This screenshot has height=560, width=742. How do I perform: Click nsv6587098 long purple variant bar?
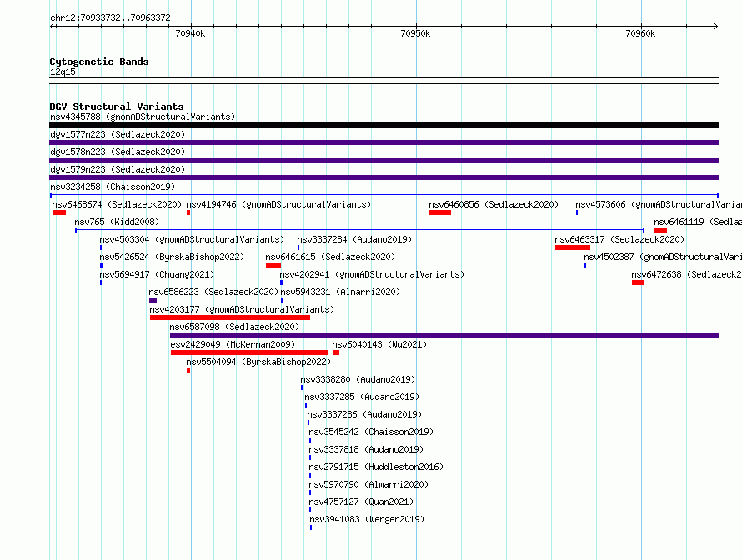click(x=444, y=335)
